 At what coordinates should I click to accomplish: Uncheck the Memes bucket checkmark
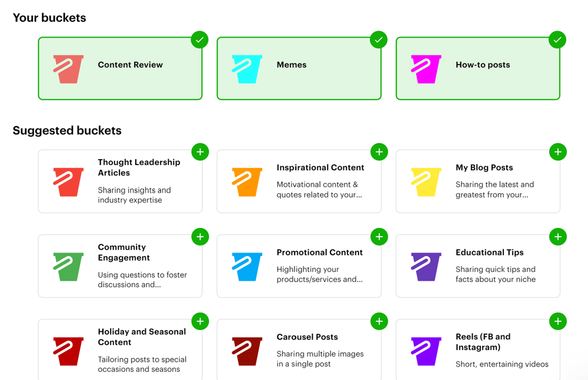pos(379,39)
